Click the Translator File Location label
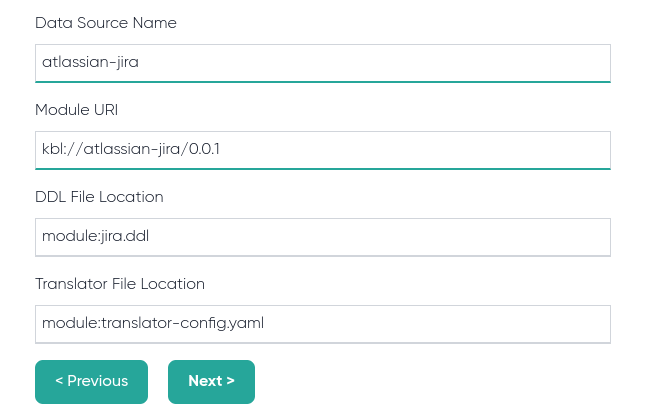 point(120,284)
